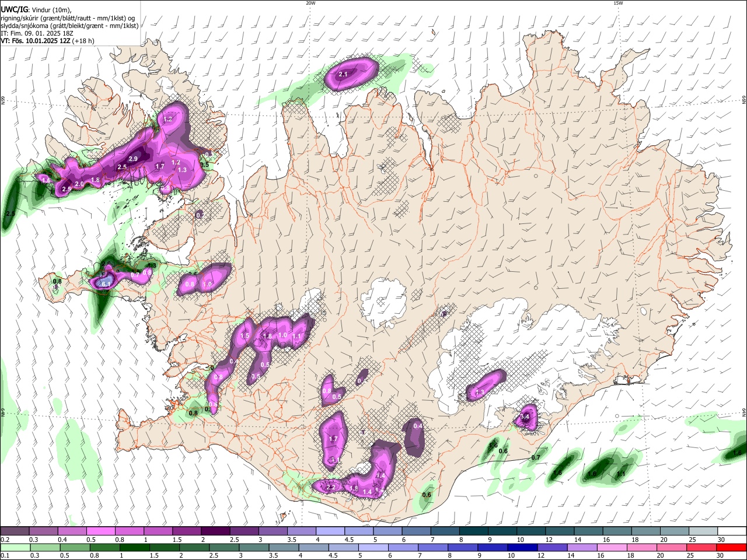Pick the pale pink 16–18 swatch in the lower rain legend
Screen dimensions: 747x560
611,547
